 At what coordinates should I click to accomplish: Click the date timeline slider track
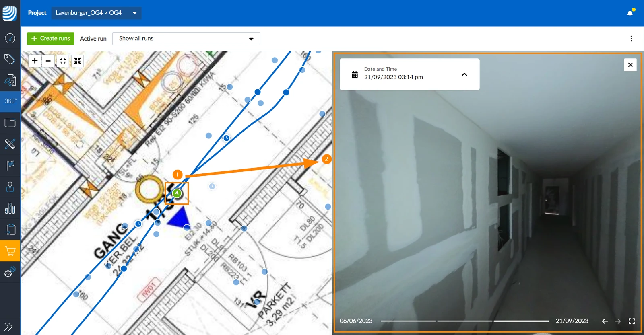tap(464, 321)
